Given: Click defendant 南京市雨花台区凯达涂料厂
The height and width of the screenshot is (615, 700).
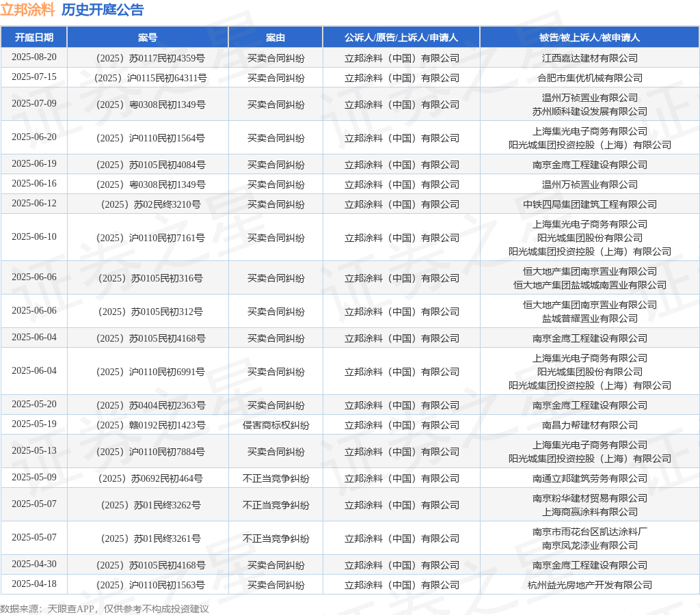Looking at the screenshot, I should coord(590,532).
